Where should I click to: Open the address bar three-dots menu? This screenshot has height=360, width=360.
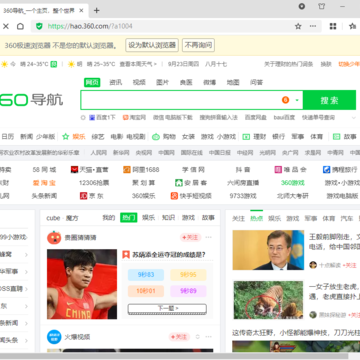point(313,26)
